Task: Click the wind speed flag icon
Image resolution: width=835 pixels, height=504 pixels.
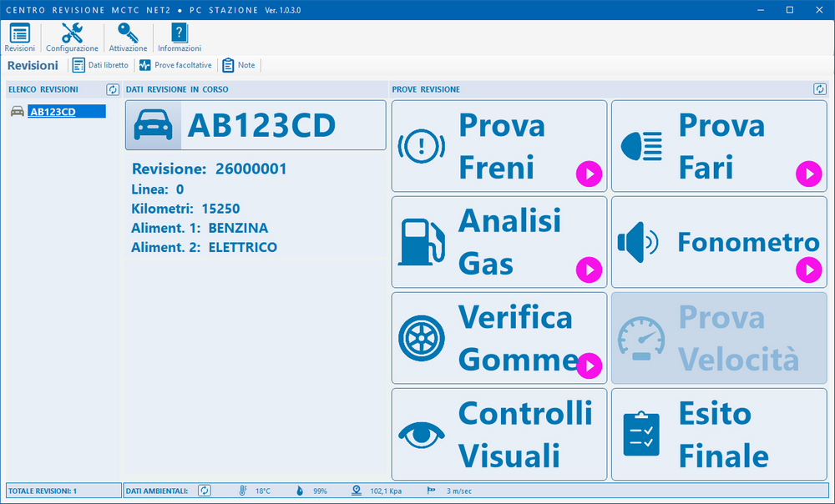Action: pos(432,491)
